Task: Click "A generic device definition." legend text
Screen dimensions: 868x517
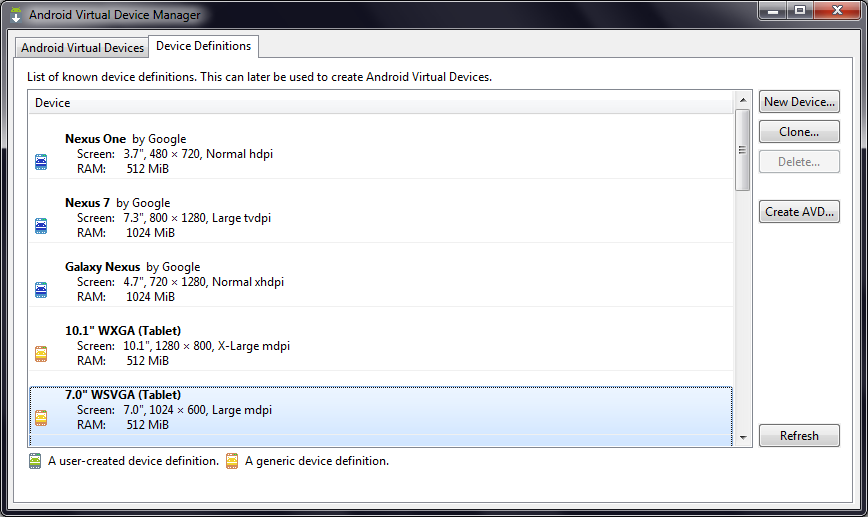Action: (317, 461)
